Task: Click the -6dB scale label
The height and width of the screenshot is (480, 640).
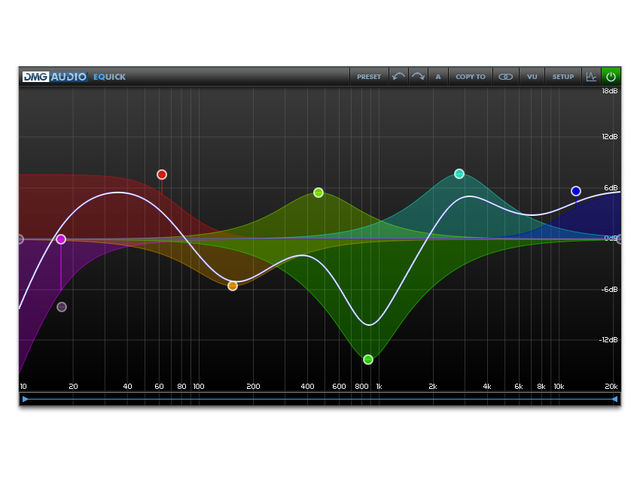Action: click(x=609, y=289)
